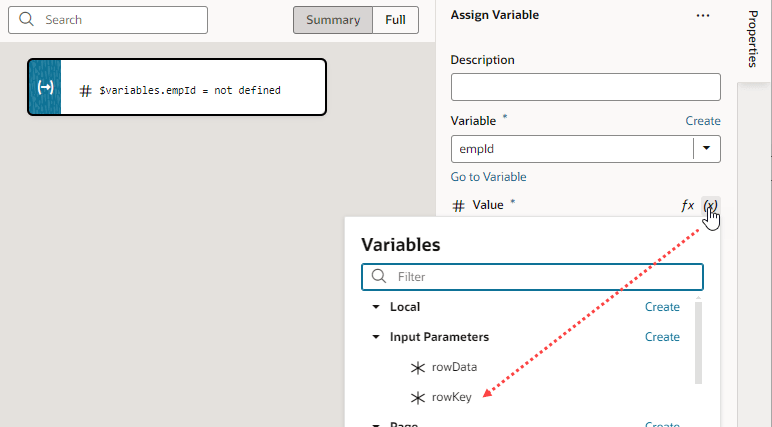The height and width of the screenshot is (427, 772).
Task: Click the Input Parameters group label
Action: [x=439, y=337]
